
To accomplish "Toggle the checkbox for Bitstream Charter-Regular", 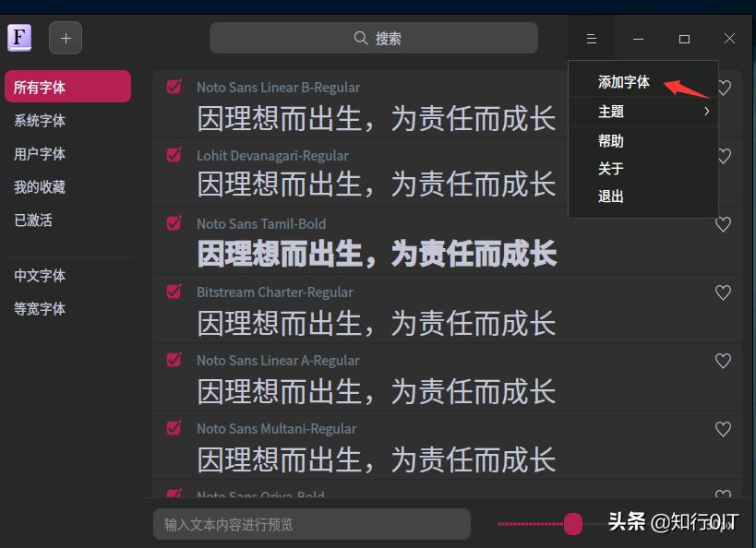I will [x=174, y=292].
